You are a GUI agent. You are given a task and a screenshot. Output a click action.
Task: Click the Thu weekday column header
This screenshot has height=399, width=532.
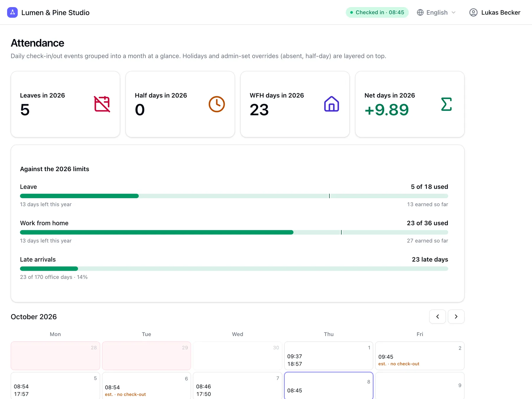[329, 334]
